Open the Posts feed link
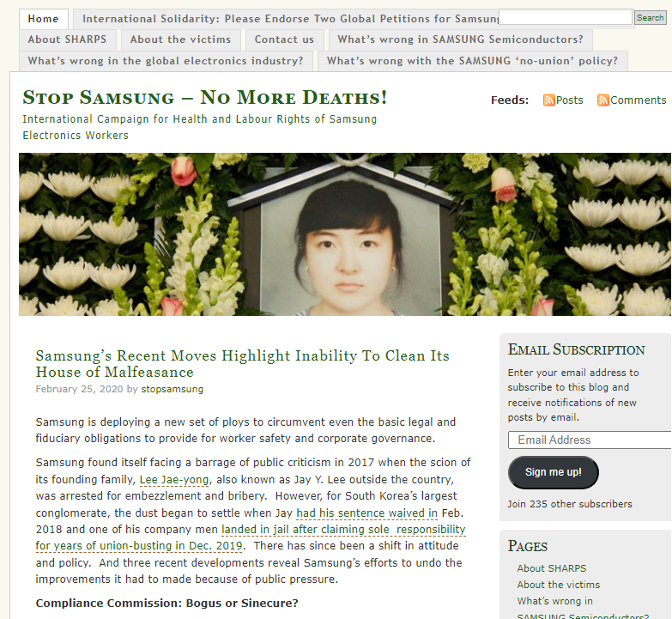Screen dimensions: 672x619 coord(569,100)
